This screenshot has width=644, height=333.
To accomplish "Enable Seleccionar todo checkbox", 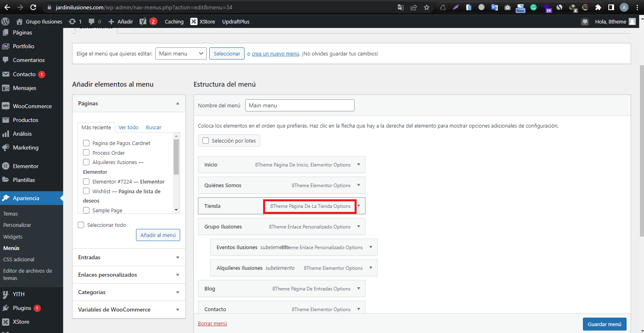I will (81, 225).
